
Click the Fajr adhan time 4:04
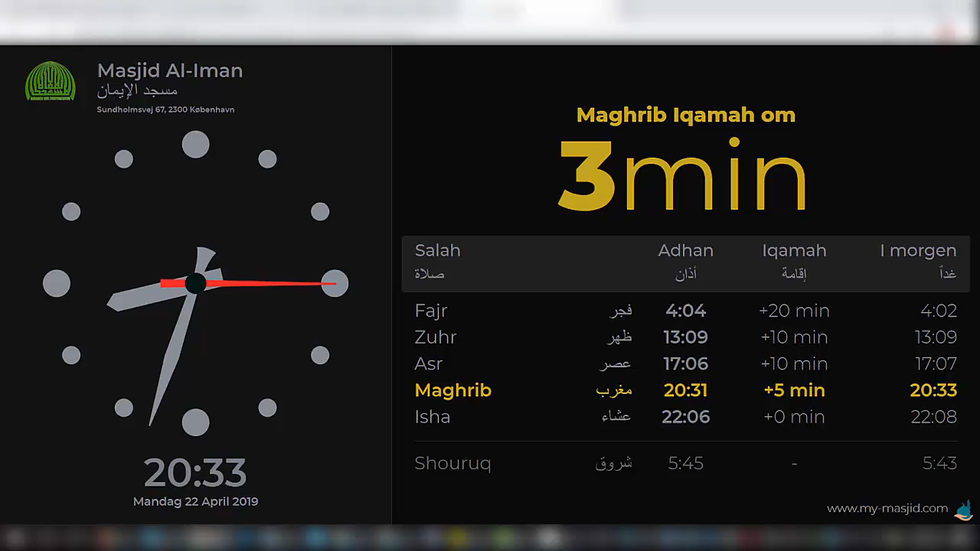685,311
